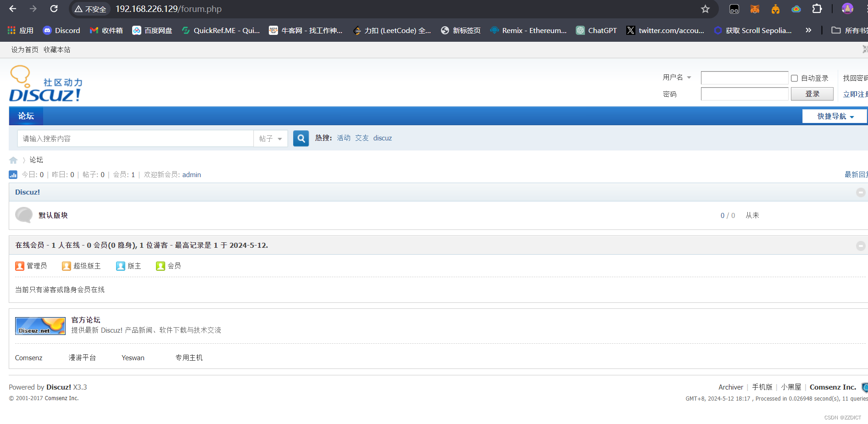The width and height of the screenshot is (868, 424).
Task: Open the 用户名 login type dropdown
Action: pyautogui.click(x=677, y=78)
